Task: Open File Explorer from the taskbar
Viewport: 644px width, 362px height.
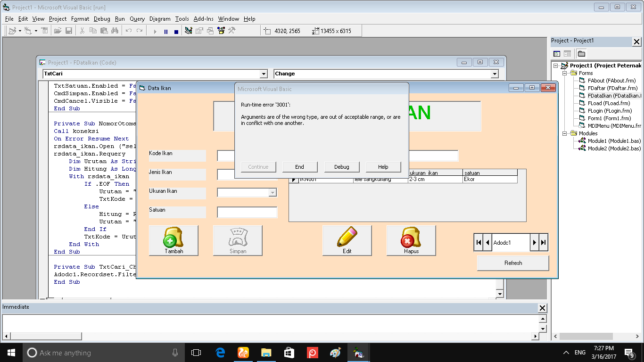Action: [x=266, y=353]
